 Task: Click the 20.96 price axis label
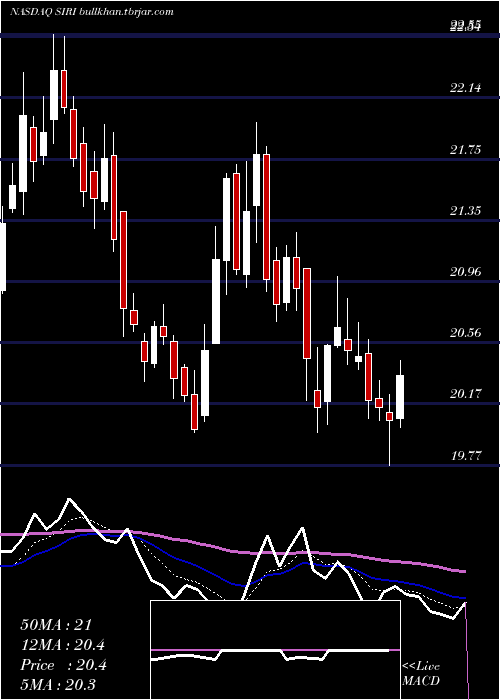coord(466,271)
